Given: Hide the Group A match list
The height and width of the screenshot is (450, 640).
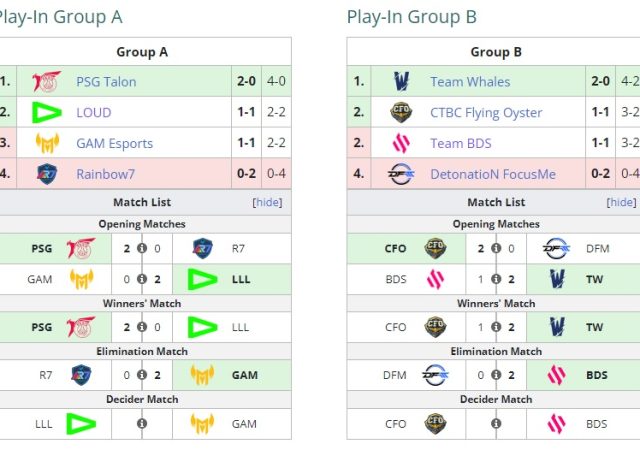Looking at the screenshot, I should (267, 202).
